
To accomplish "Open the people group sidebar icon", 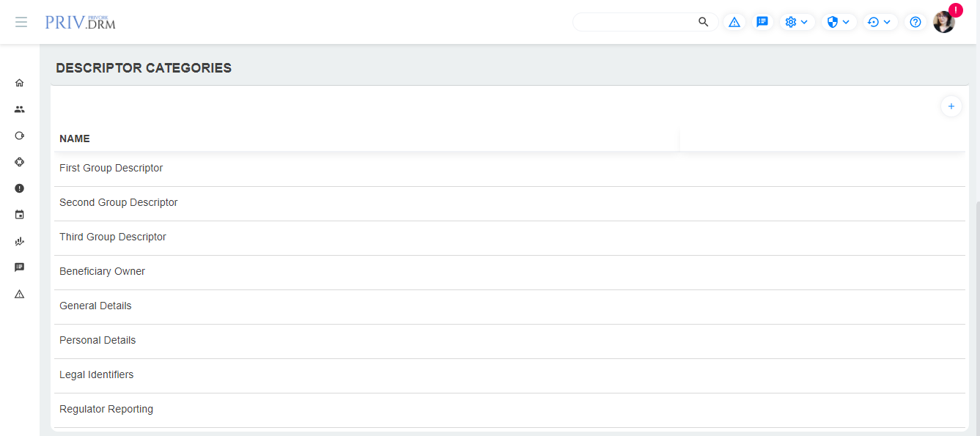I will click(x=20, y=109).
